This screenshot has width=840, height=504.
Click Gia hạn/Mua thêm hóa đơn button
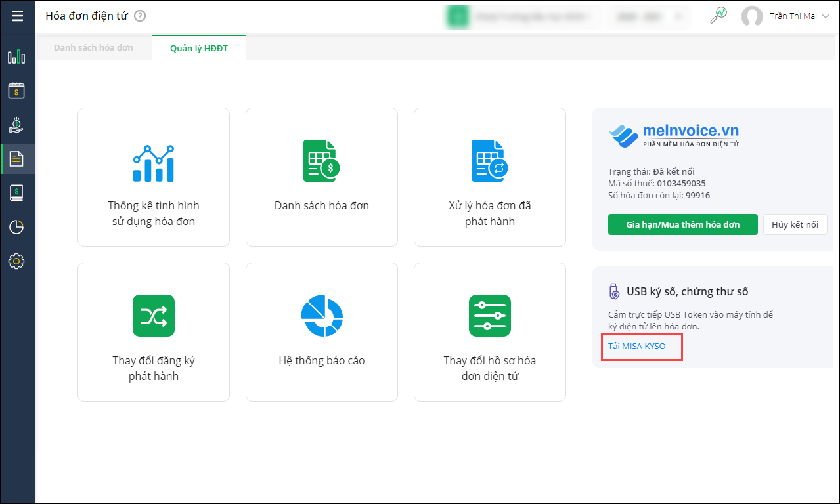pos(683,224)
